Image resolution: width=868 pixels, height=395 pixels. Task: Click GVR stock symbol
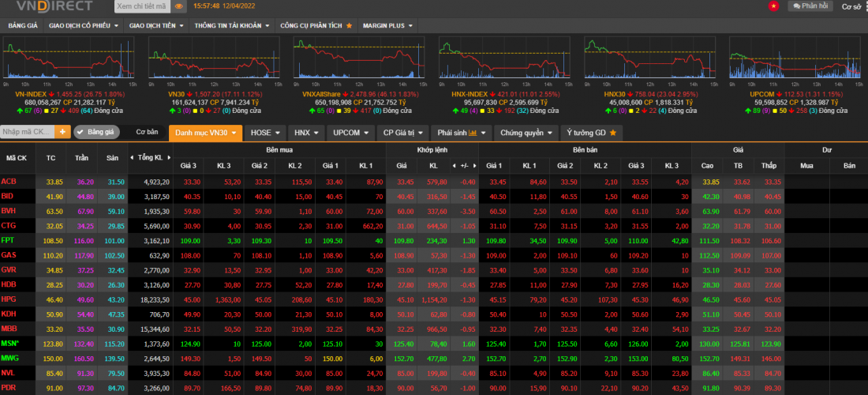(x=9, y=270)
